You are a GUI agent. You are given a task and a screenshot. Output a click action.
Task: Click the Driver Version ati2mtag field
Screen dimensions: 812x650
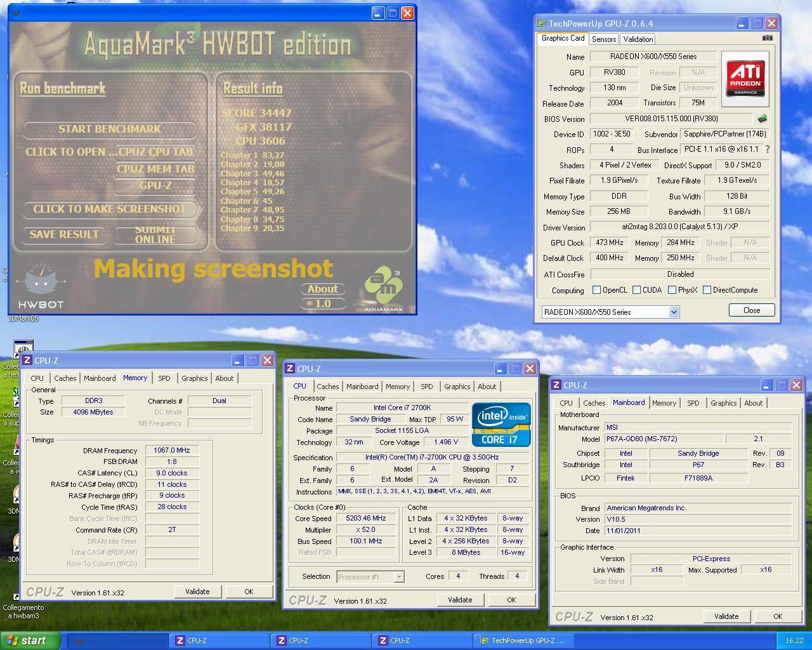[680, 227]
